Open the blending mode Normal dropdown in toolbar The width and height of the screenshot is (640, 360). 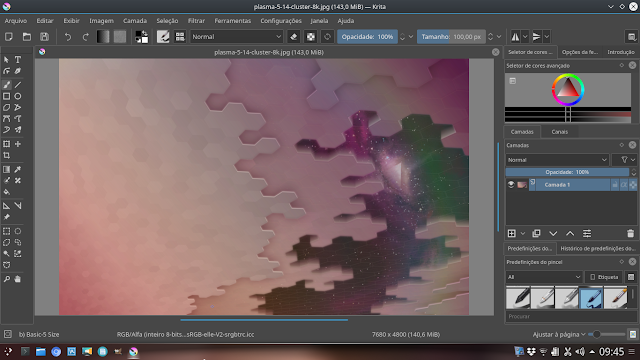[x=237, y=37]
